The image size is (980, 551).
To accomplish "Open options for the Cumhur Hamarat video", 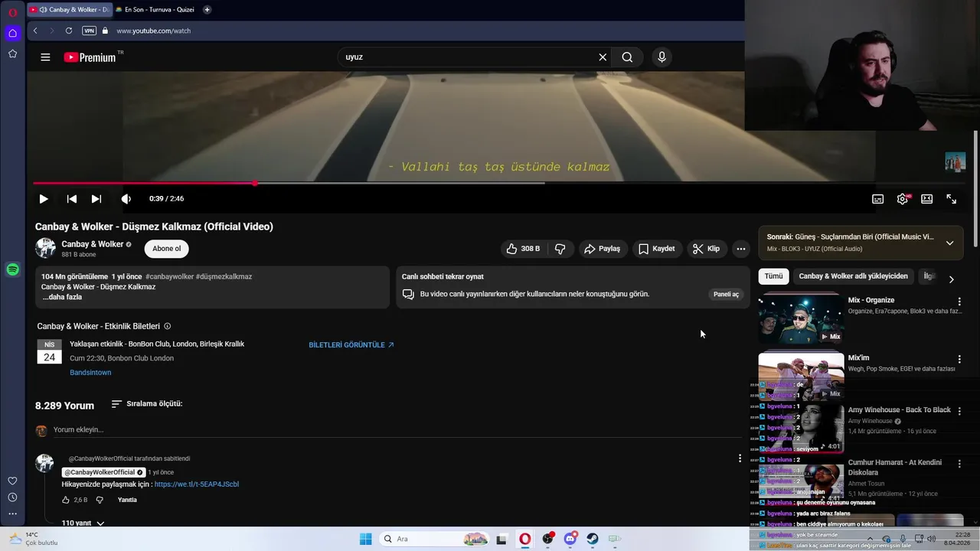I will (x=959, y=464).
